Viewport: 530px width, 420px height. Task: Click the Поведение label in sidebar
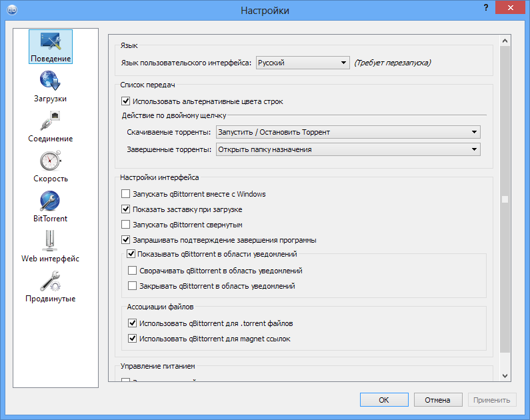(x=51, y=59)
